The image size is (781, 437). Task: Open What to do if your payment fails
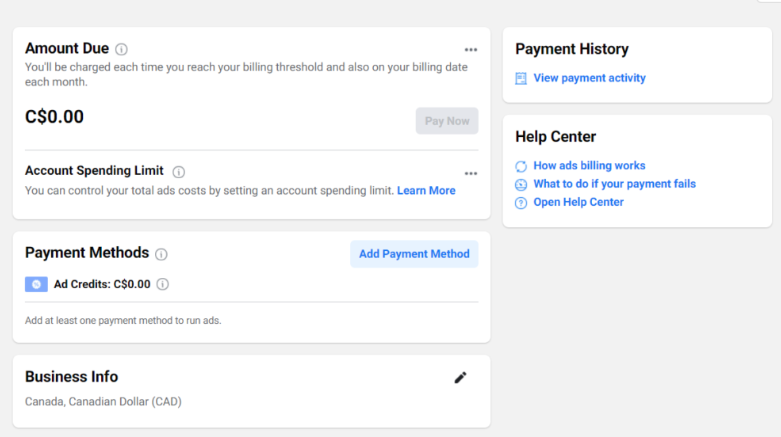[x=614, y=184]
